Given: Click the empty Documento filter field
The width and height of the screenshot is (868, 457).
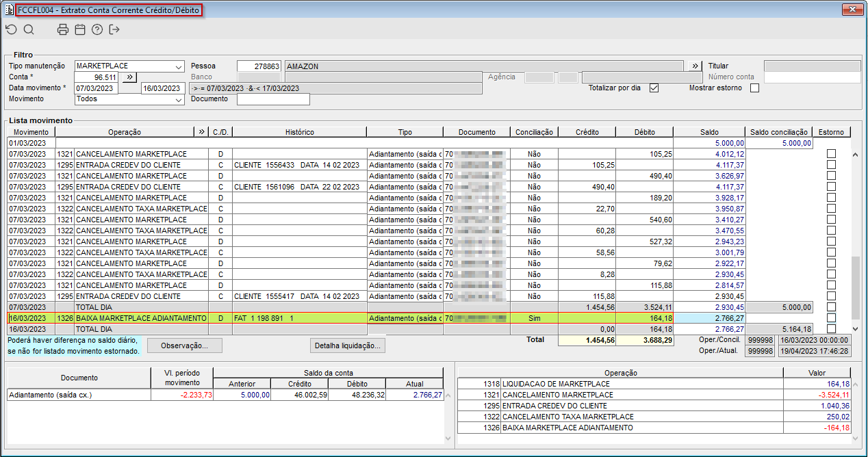Looking at the screenshot, I should (273, 99).
